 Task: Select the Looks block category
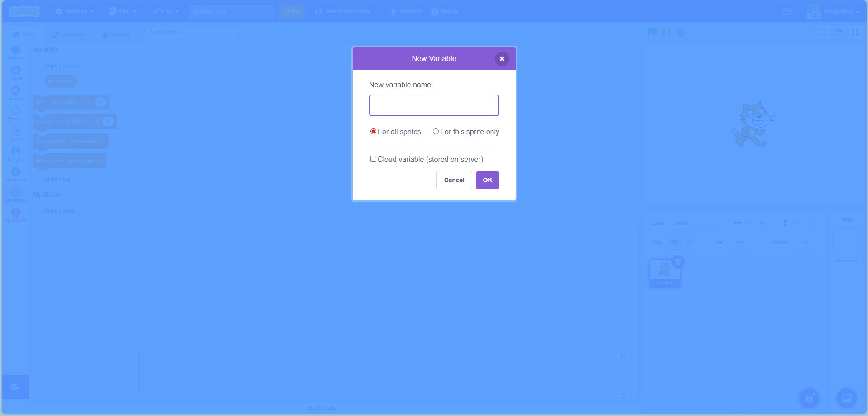point(16,73)
